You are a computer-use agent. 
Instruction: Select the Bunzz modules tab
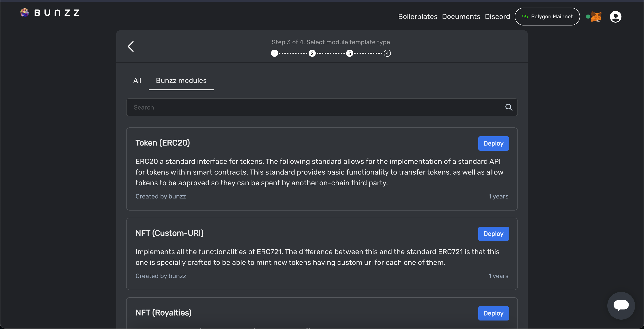181,80
